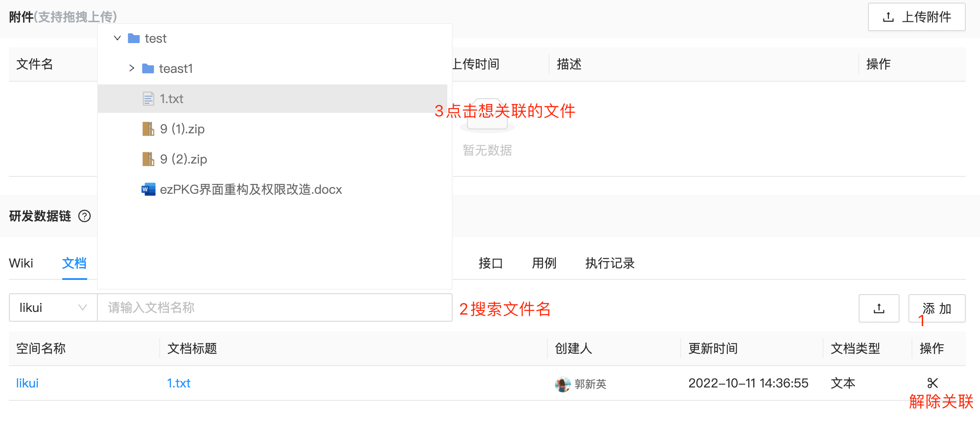This screenshot has width=980, height=431.
Task: Click 郭新英's avatar in the table
Action: click(x=563, y=384)
